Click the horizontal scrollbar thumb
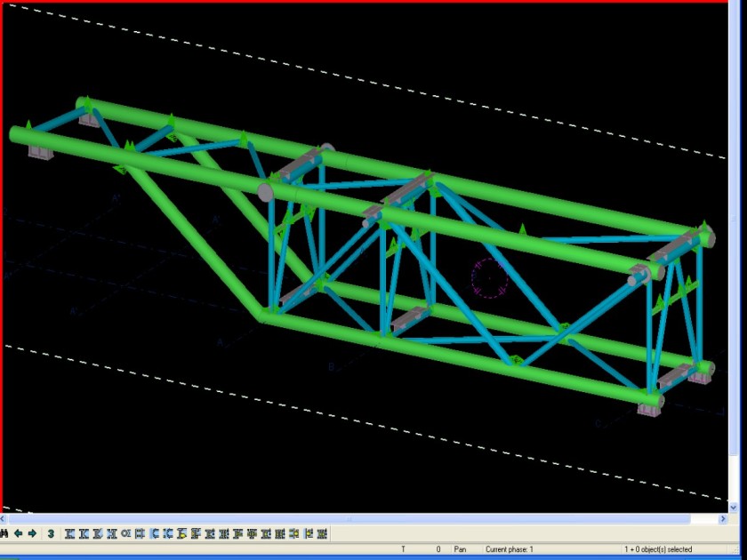Image resolution: width=747 pixels, height=560 pixels. point(356,519)
